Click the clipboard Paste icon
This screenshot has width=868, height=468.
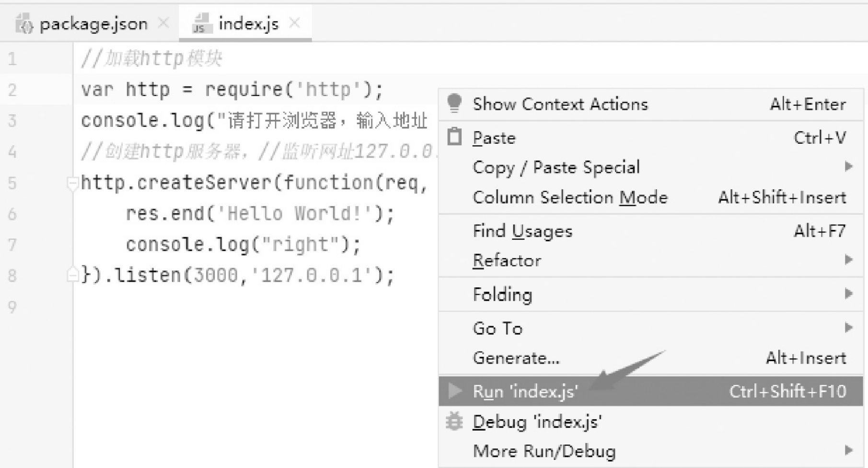pyautogui.click(x=454, y=137)
